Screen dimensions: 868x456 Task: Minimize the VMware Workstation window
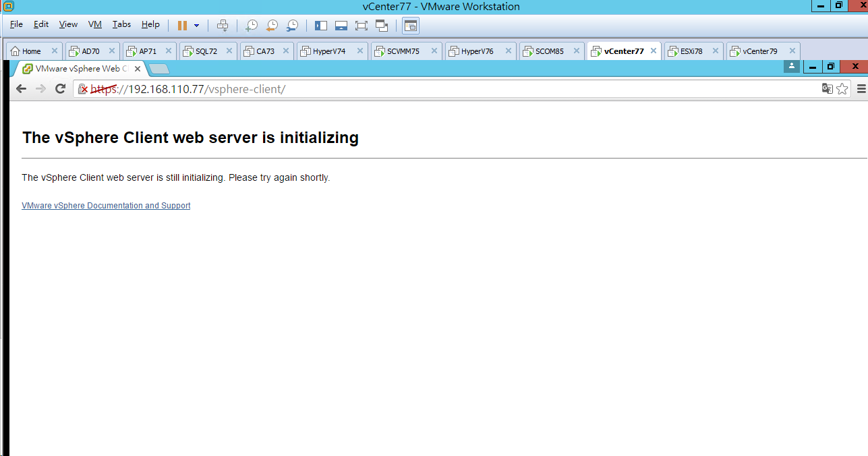click(x=821, y=6)
